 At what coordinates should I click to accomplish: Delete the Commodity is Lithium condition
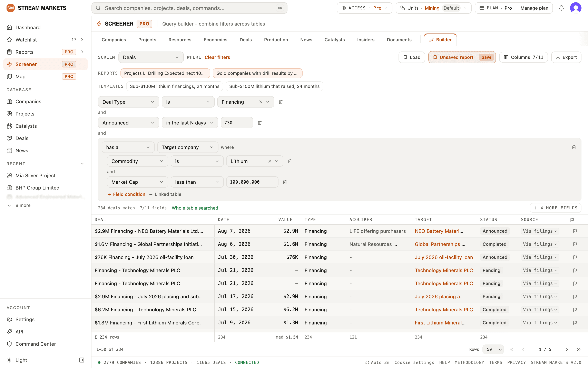[x=290, y=161]
